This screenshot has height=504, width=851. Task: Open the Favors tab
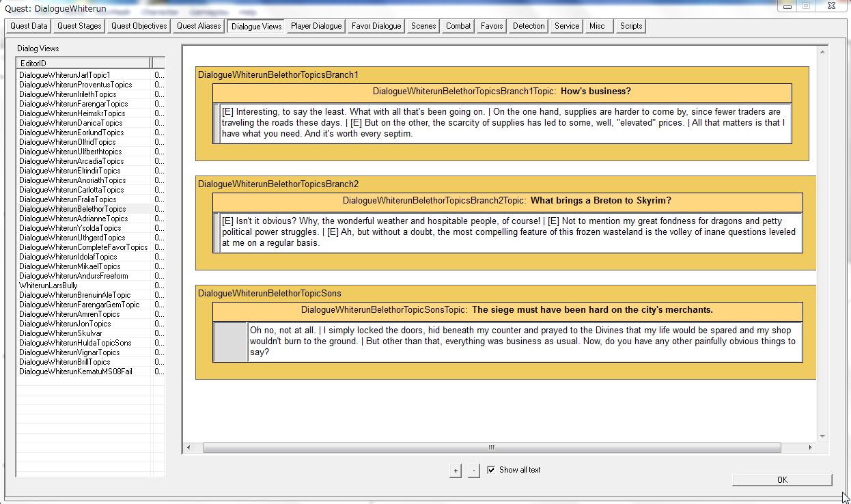tap(492, 26)
